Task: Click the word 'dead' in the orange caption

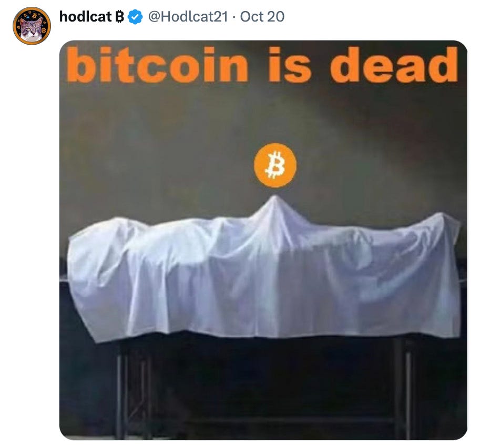Action: (394, 65)
